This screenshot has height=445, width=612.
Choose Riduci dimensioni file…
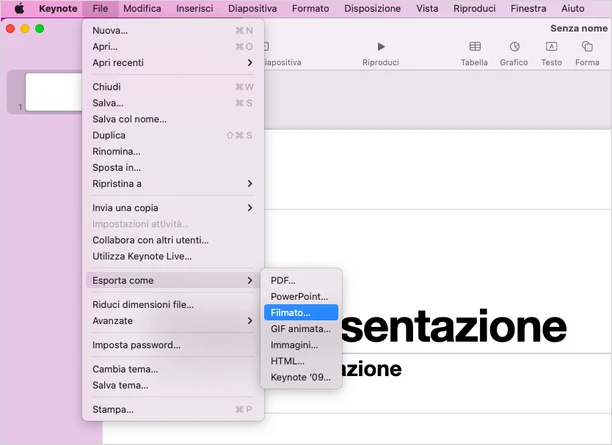click(x=173, y=304)
